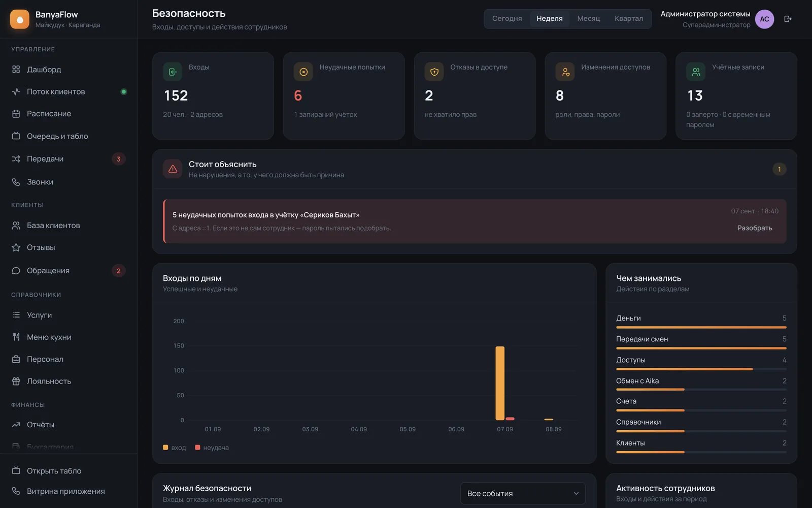Click the orange bar for 07.09 in chart
Viewport: 812px width, 508px height.
[x=500, y=383]
